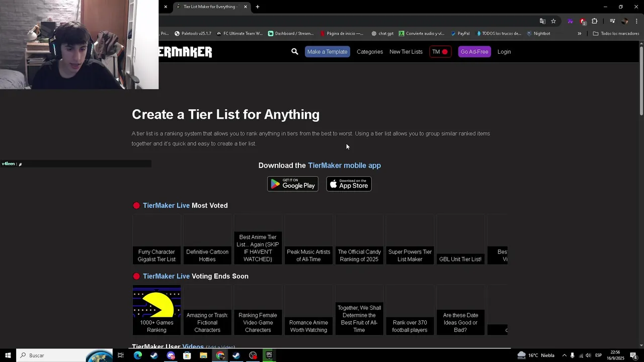This screenshot has height=362, width=644.
Task: Open the GBL Unit Tier List card
Action: click(x=460, y=239)
